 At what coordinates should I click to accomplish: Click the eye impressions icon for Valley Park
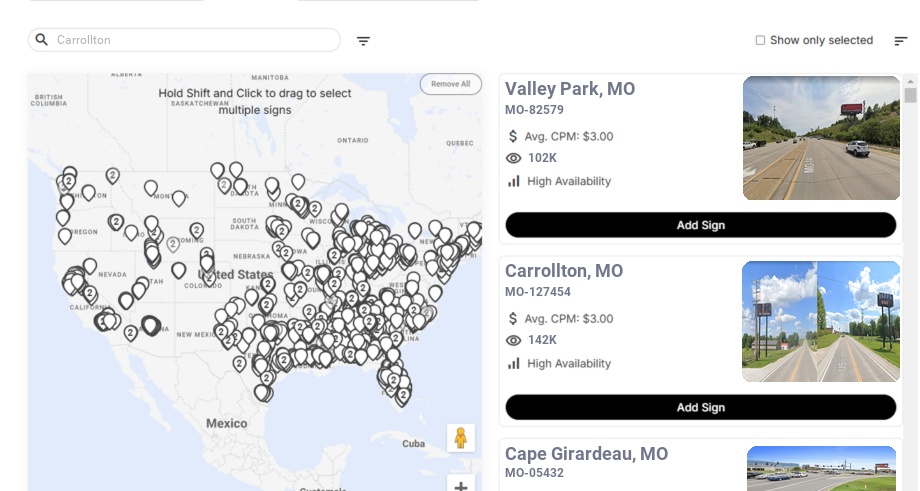pos(514,158)
